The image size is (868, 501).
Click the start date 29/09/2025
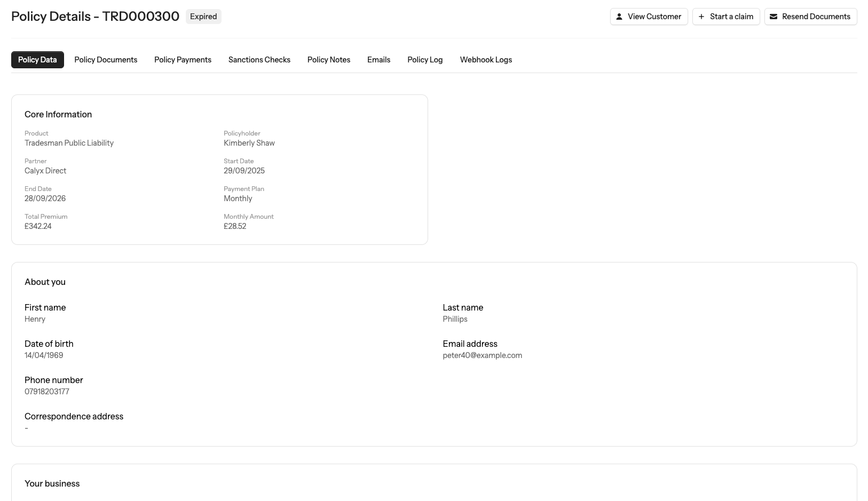tap(244, 171)
